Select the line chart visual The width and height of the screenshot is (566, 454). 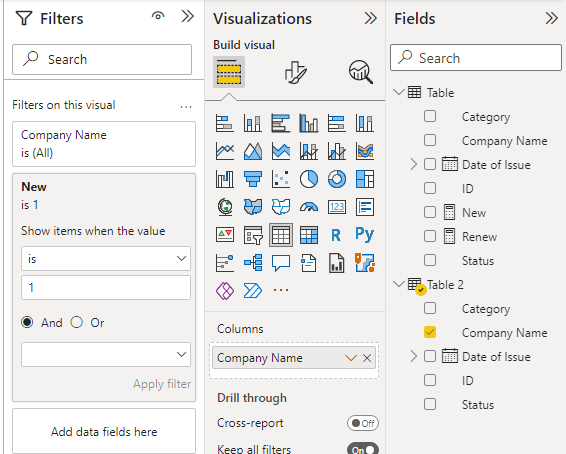[225, 151]
